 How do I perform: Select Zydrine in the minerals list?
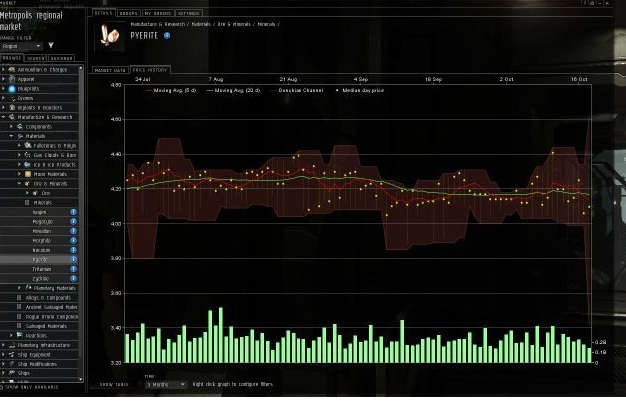point(40,279)
